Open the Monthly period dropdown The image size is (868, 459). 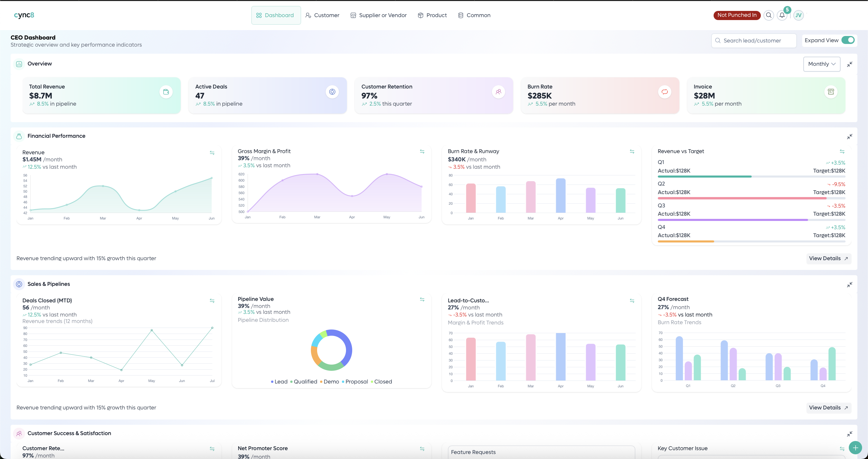pyautogui.click(x=821, y=64)
